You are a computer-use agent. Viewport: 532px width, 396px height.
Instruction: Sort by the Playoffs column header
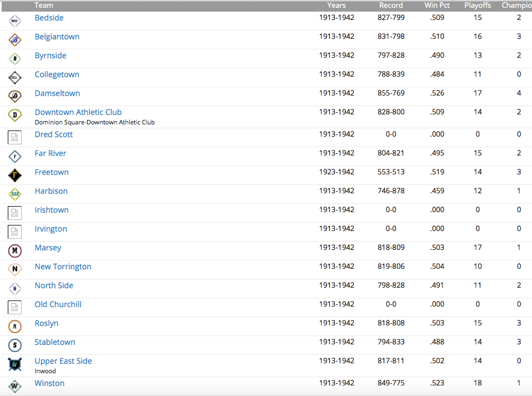[x=478, y=6]
